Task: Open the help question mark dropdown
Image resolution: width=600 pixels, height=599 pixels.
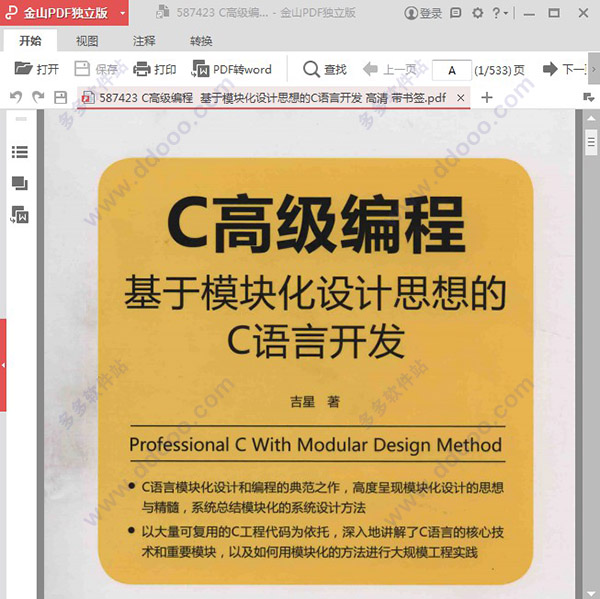Action: [500, 13]
